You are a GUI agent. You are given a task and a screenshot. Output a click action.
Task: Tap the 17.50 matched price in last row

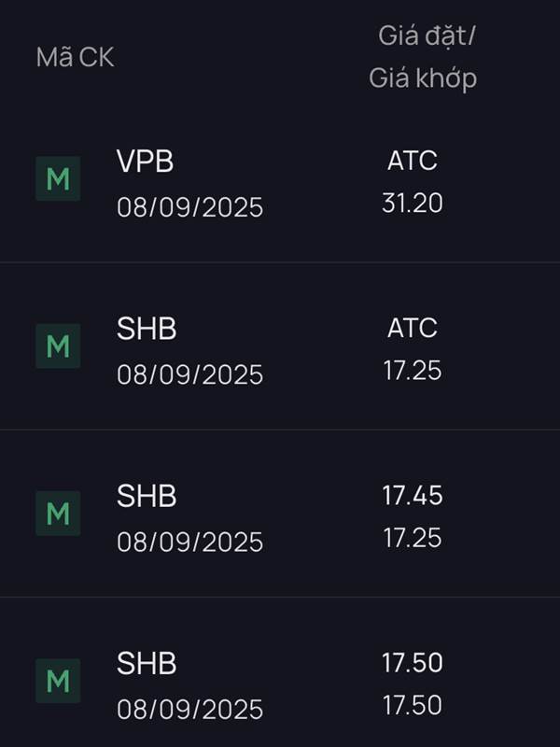(x=413, y=705)
